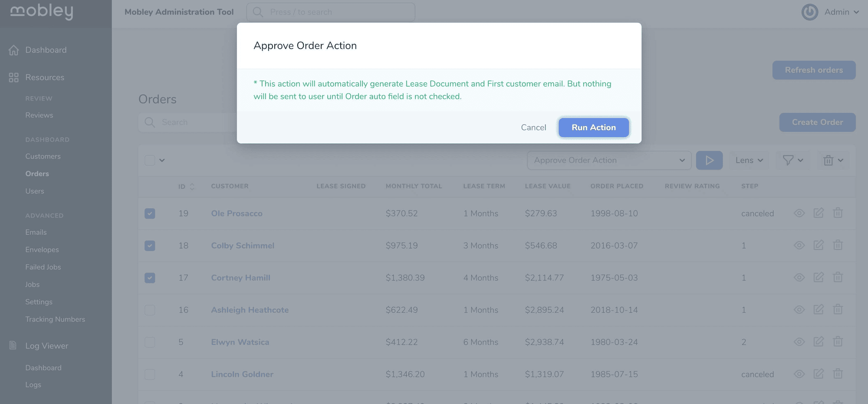Click the Create Order button

(817, 122)
